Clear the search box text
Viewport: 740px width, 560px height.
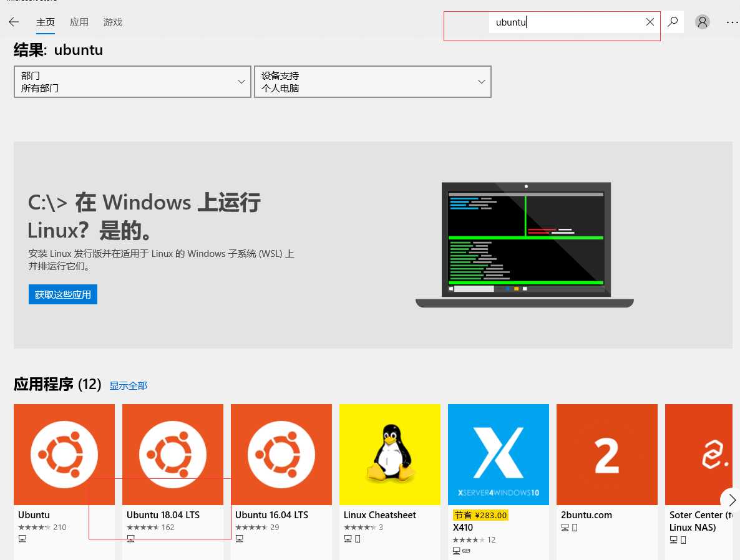tap(650, 22)
